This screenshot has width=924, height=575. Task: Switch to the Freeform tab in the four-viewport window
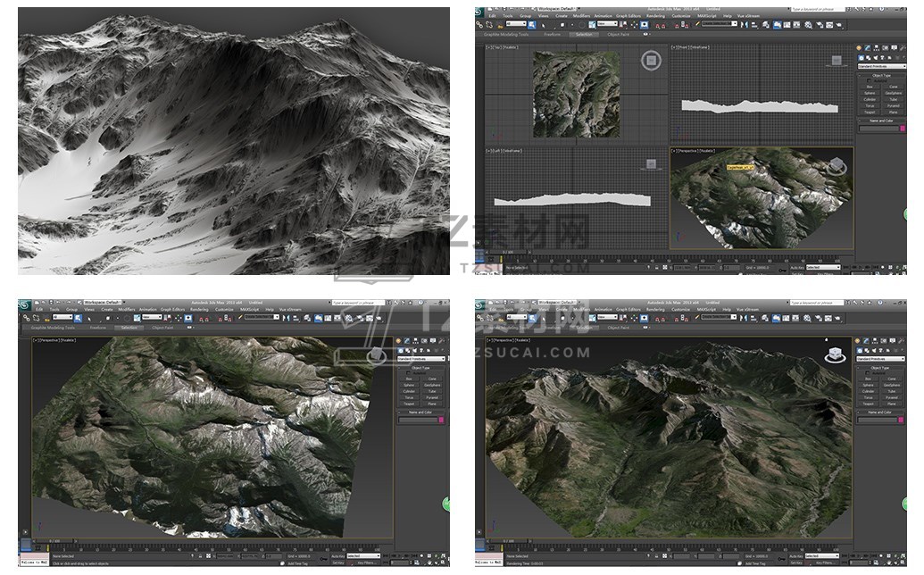(x=552, y=35)
